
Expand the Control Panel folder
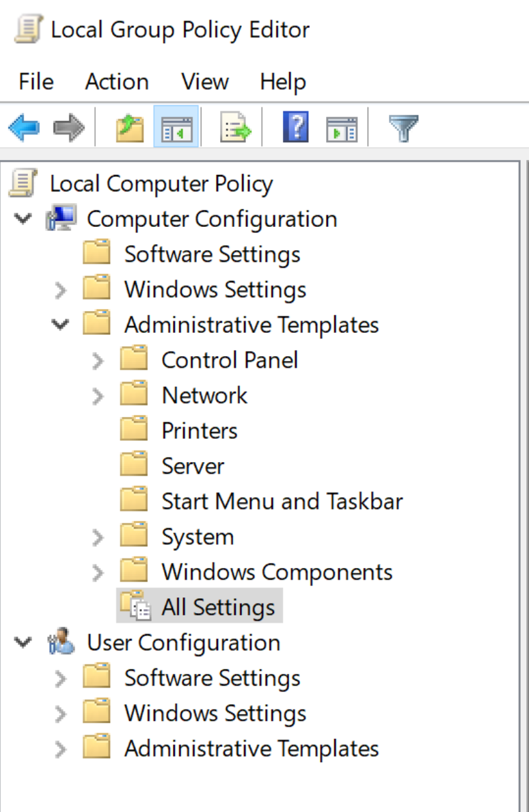click(98, 360)
